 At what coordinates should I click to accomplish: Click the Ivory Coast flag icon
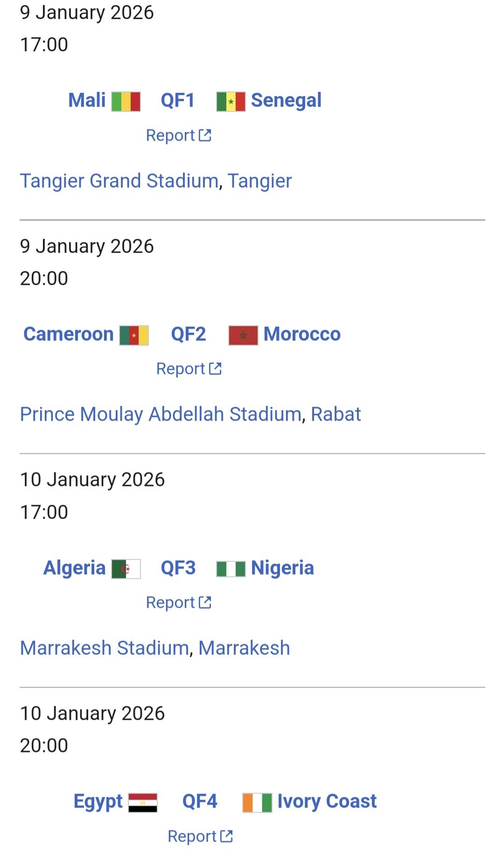(x=257, y=802)
